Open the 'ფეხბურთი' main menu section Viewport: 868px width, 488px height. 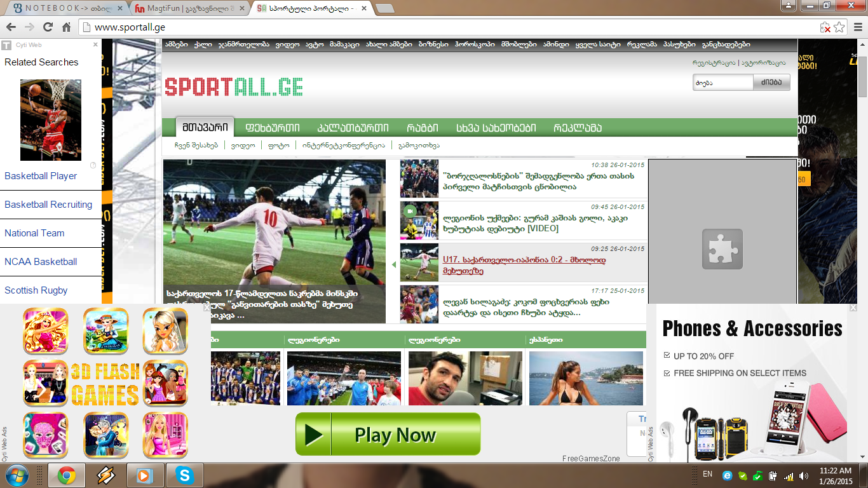coord(272,128)
